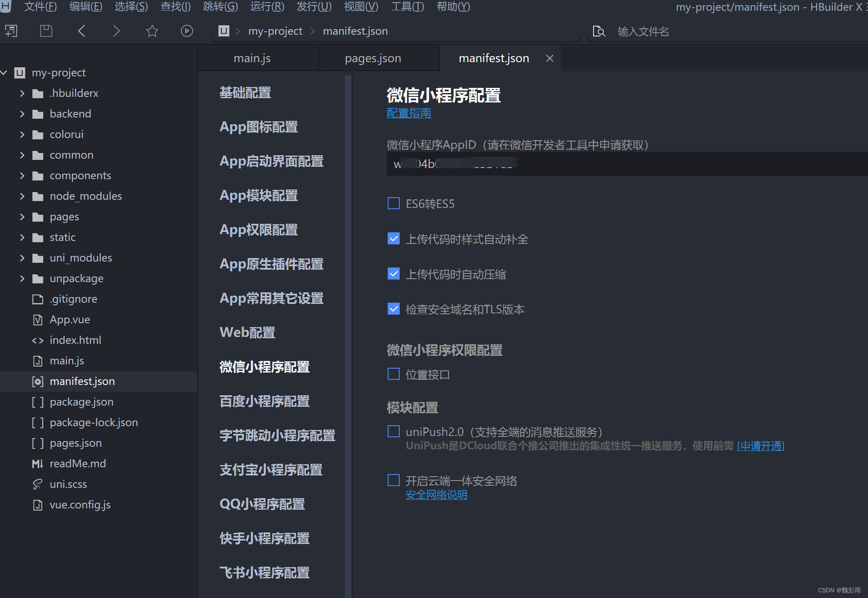
Task: Switch to the pages.json tab
Action: [373, 58]
